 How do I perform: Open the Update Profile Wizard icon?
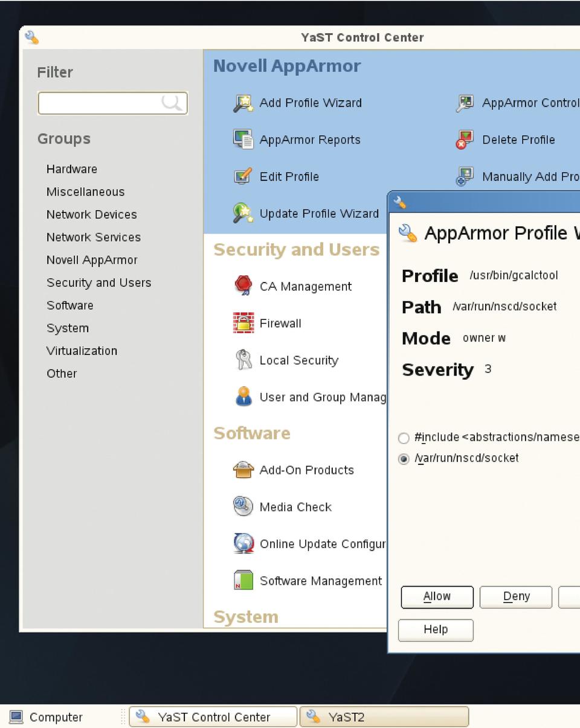click(243, 214)
